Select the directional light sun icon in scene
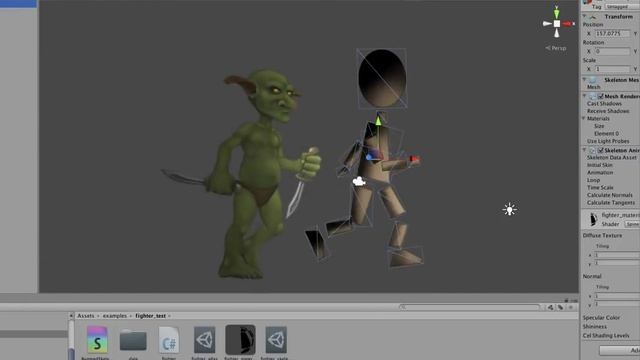The width and height of the screenshot is (640, 360). [509, 209]
